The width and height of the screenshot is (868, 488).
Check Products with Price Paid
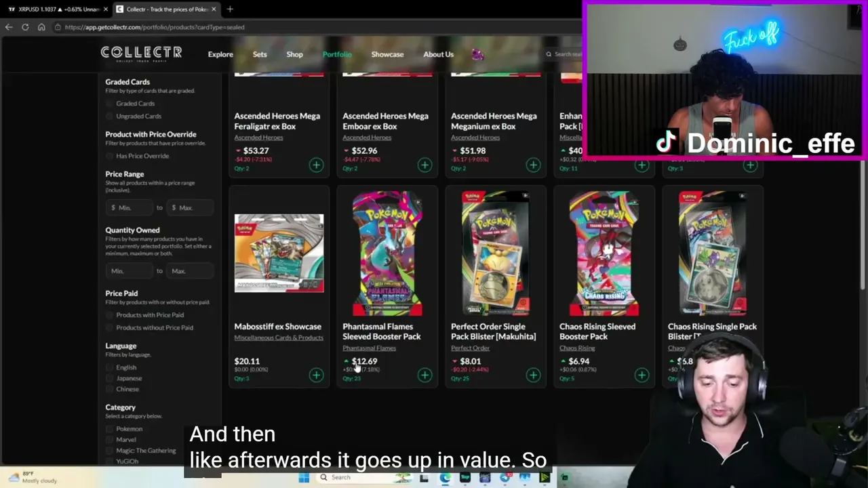pyautogui.click(x=110, y=315)
